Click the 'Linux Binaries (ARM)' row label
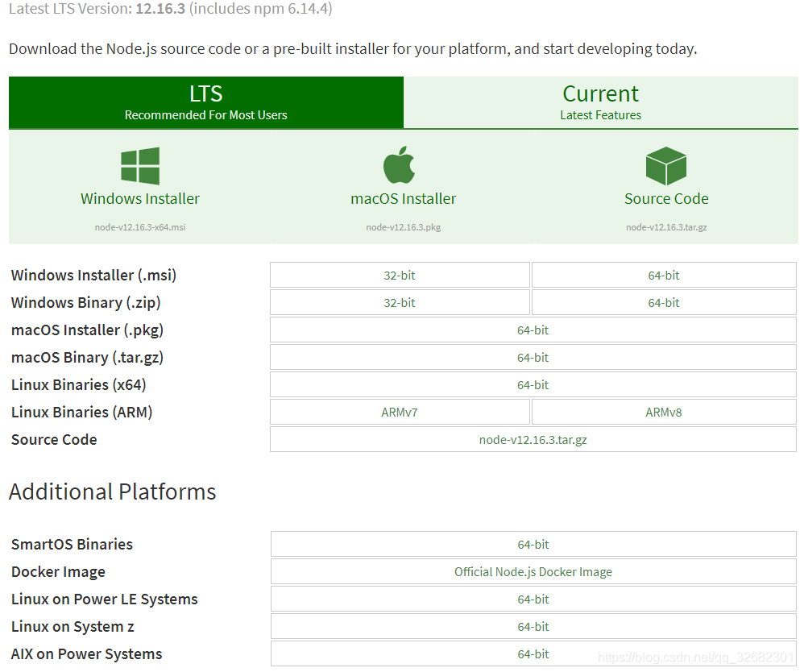The height and width of the screenshot is (672, 800). pyautogui.click(x=81, y=413)
